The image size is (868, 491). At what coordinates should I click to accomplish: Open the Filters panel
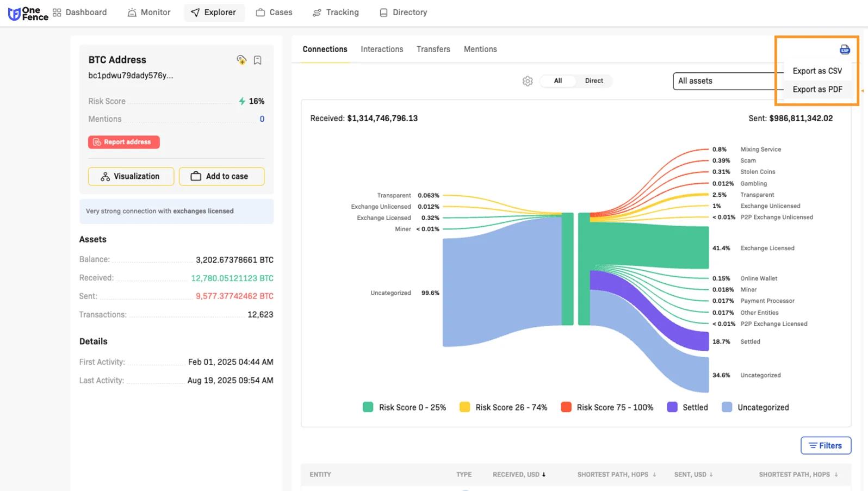coord(826,445)
